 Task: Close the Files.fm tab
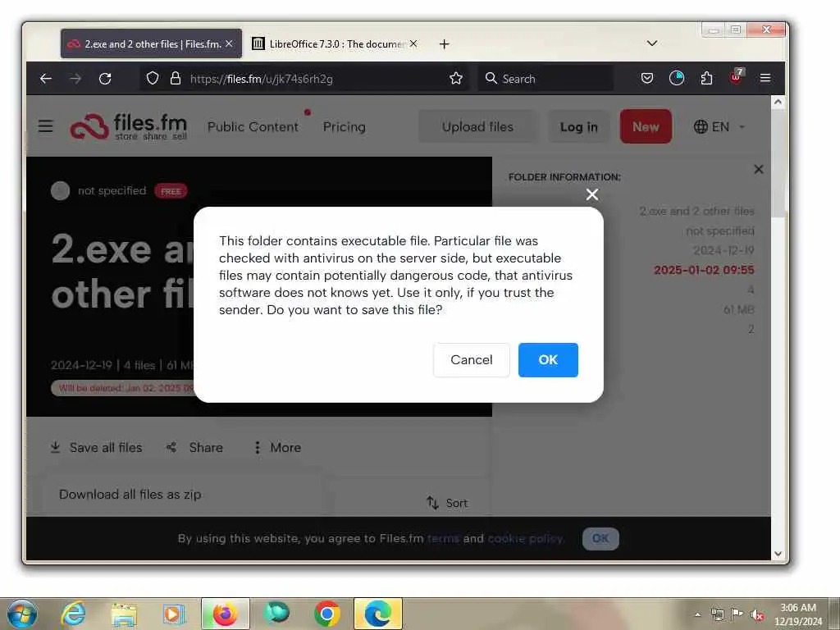[230, 44]
